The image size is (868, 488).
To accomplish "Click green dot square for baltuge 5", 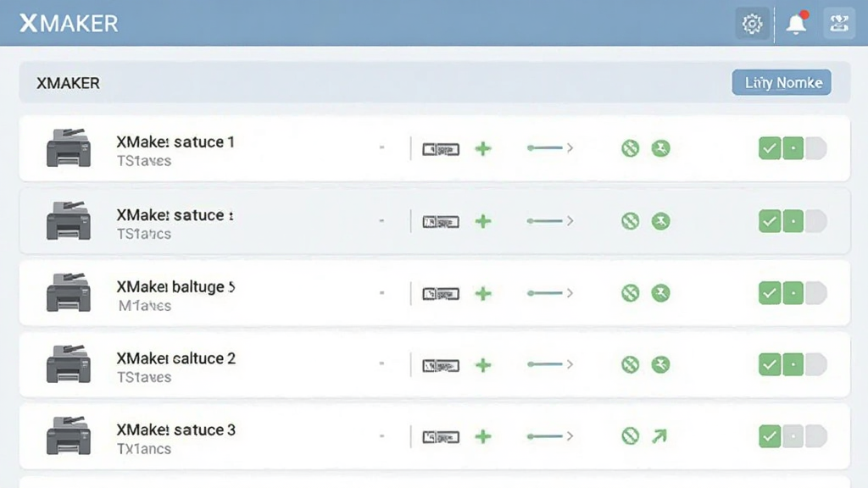I will click(793, 292).
